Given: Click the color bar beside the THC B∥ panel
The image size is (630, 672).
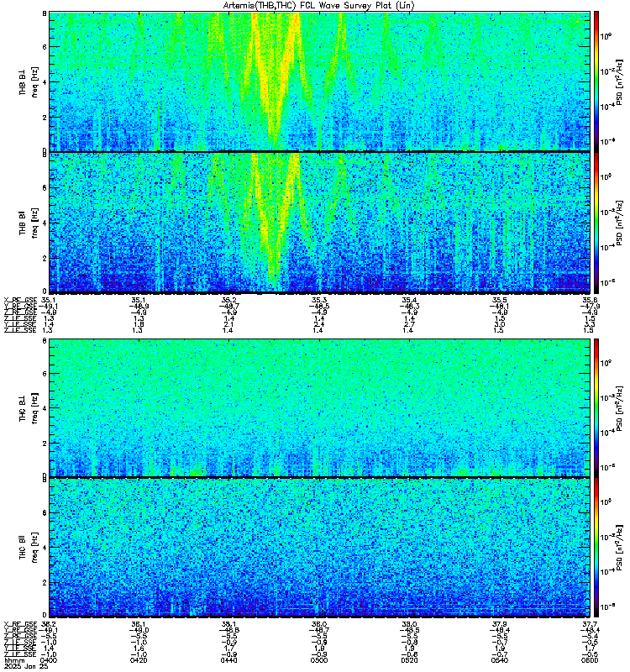Looking at the screenshot, I should [596, 548].
